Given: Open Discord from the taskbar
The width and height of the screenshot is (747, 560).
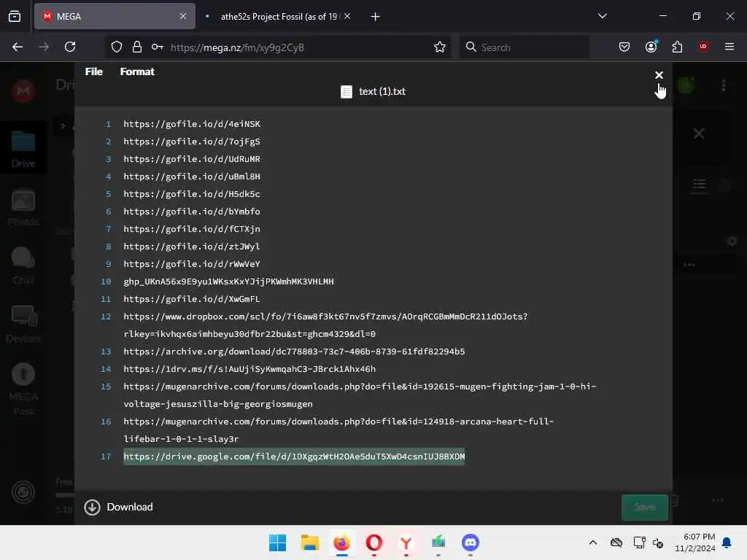Looking at the screenshot, I should coord(471,542).
